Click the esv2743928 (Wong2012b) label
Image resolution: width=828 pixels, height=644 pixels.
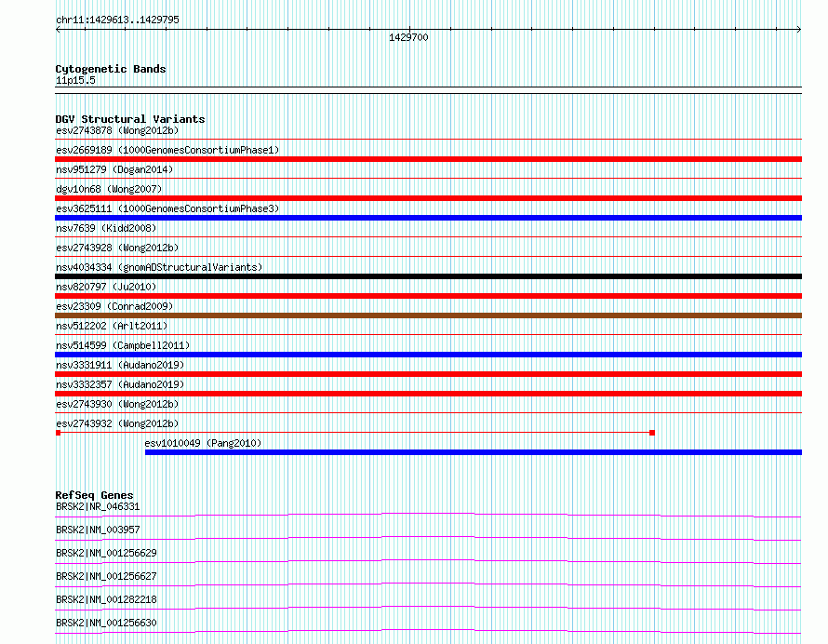(x=117, y=248)
